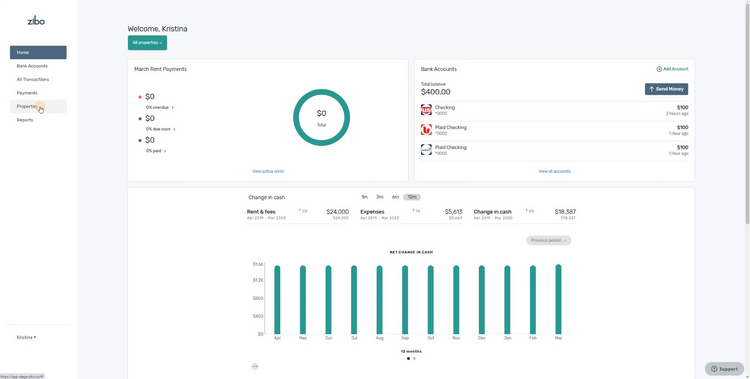Click the Rent & fees summary

[298, 214]
